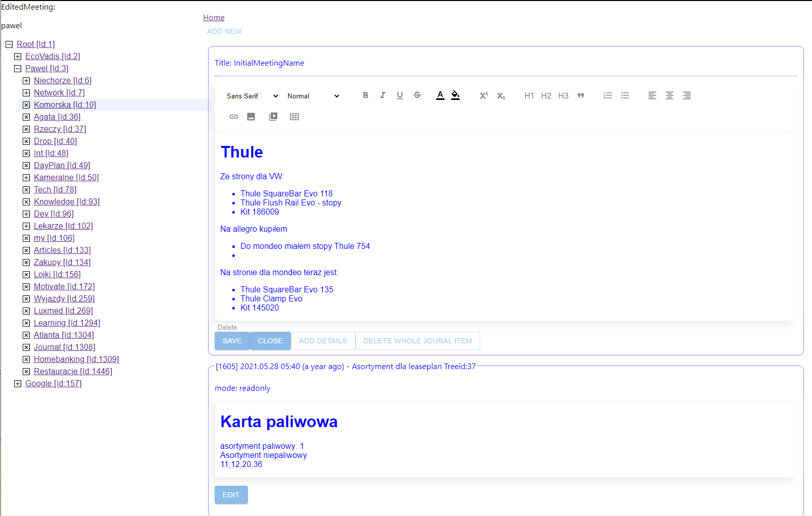Apply superscript formatting

[484, 95]
